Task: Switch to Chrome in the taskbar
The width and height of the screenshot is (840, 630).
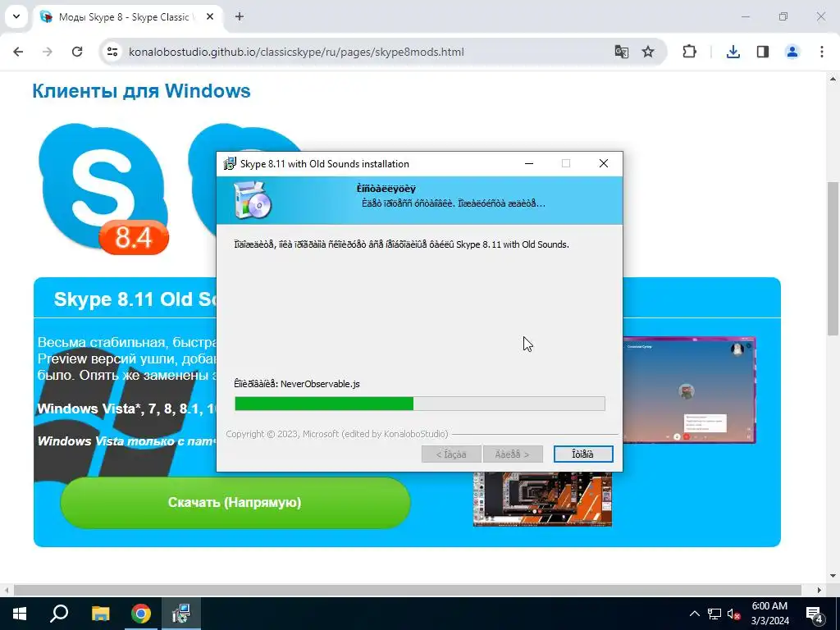Action: pyautogui.click(x=141, y=614)
